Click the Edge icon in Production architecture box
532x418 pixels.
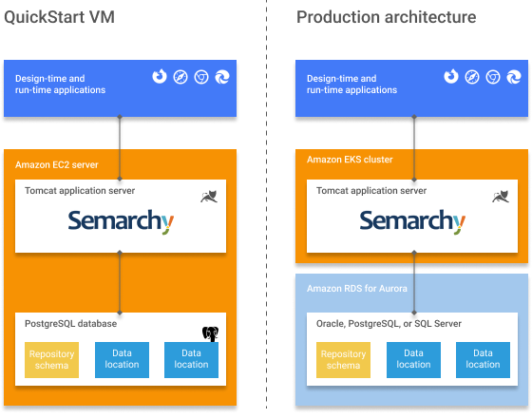pyautogui.click(x=514, y=77)
